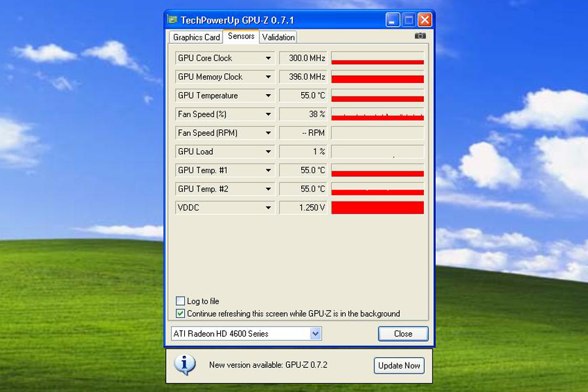Click the GPU Temp. #1 55.0 °C value
Image resolution: width=588 pixels, height=392 pixels.
click(x=303, y=171)
